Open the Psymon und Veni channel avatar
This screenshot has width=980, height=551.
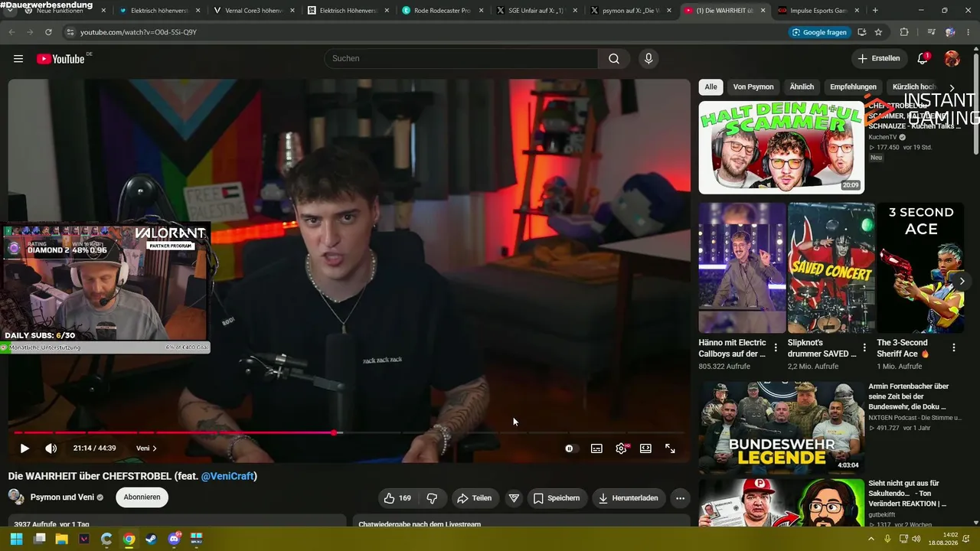coord(16,497)
